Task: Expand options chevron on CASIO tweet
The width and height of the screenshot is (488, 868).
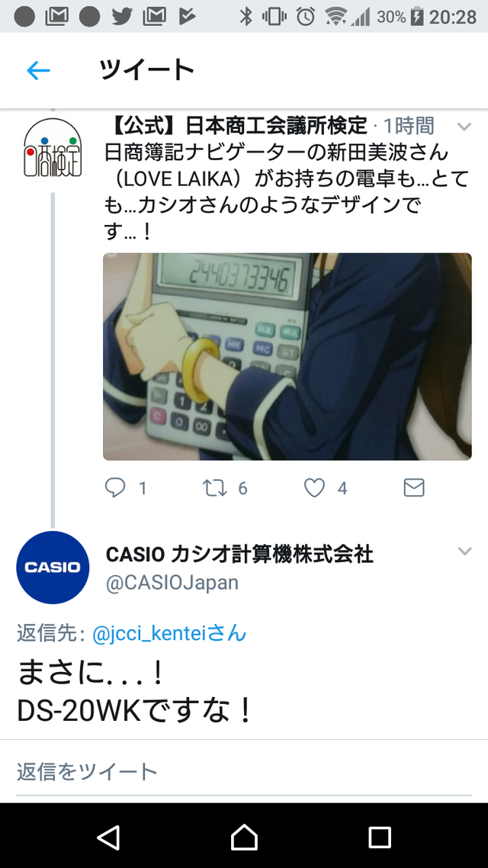Action: (465, 551)
